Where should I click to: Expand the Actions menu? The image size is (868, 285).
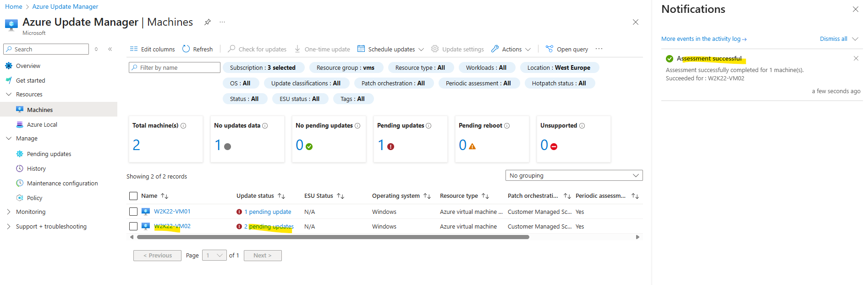[x=511, y=49]
